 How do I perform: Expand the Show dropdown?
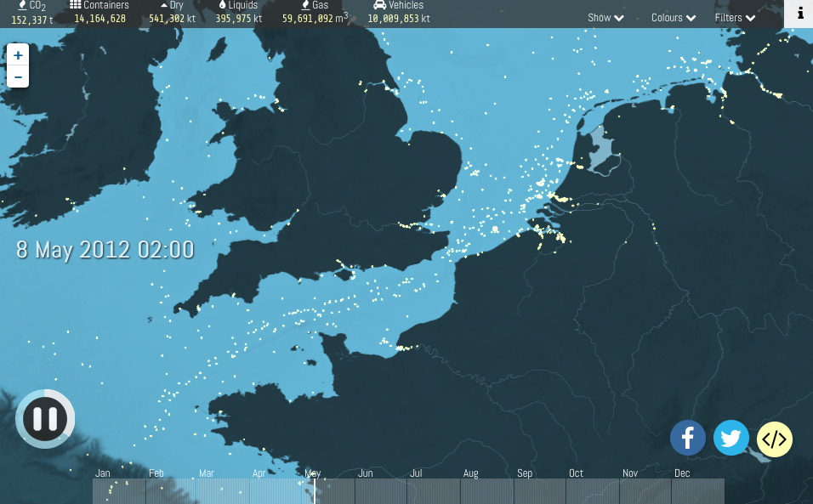[605, 18]
